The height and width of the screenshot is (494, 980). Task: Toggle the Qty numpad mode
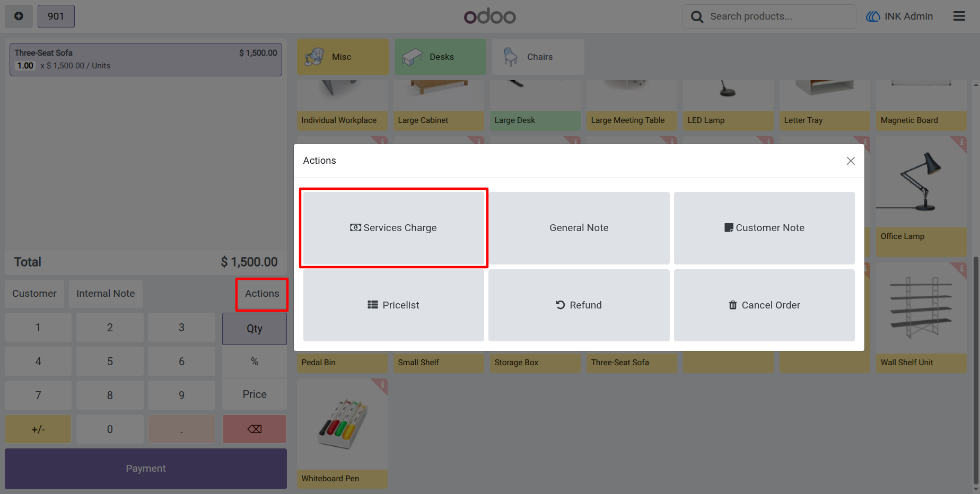[255, 329]
